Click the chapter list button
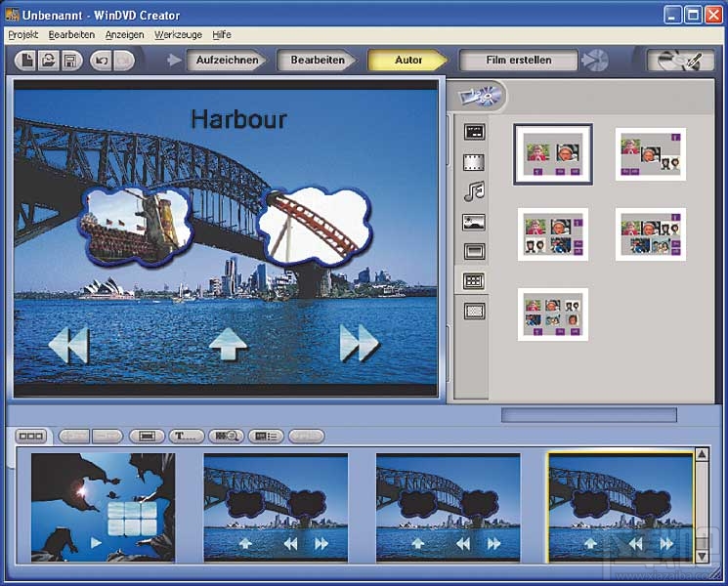 (x=266, y=437)
